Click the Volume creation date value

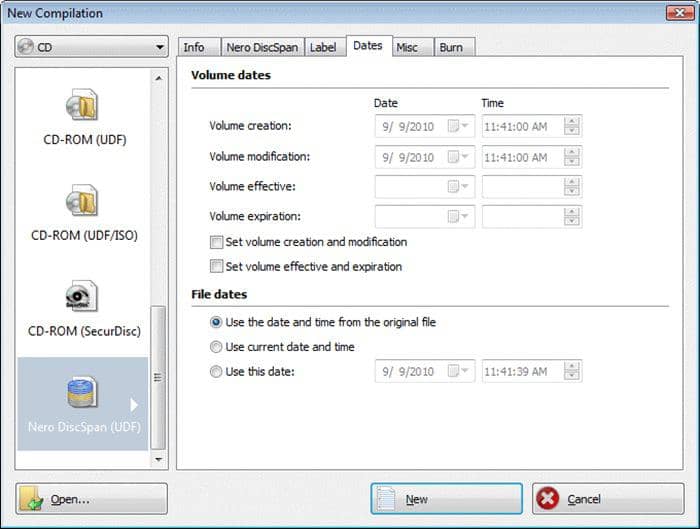(x=408, y=127)
